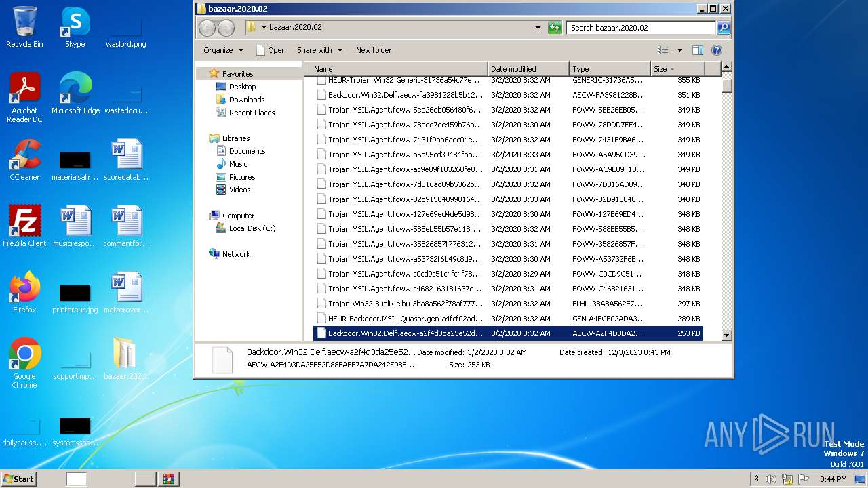Select Trojan.MSIL.Agent.foww-7431f9ba6aec04e file

pos(509,140)
